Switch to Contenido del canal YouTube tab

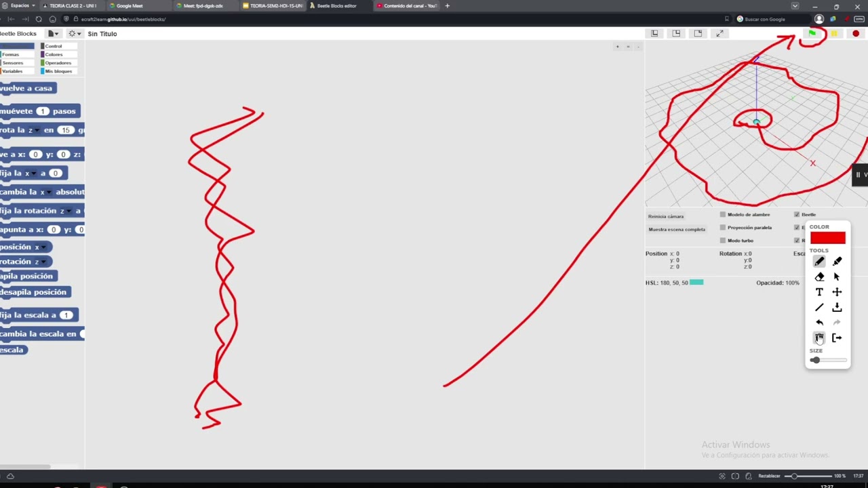coord(407,5)
